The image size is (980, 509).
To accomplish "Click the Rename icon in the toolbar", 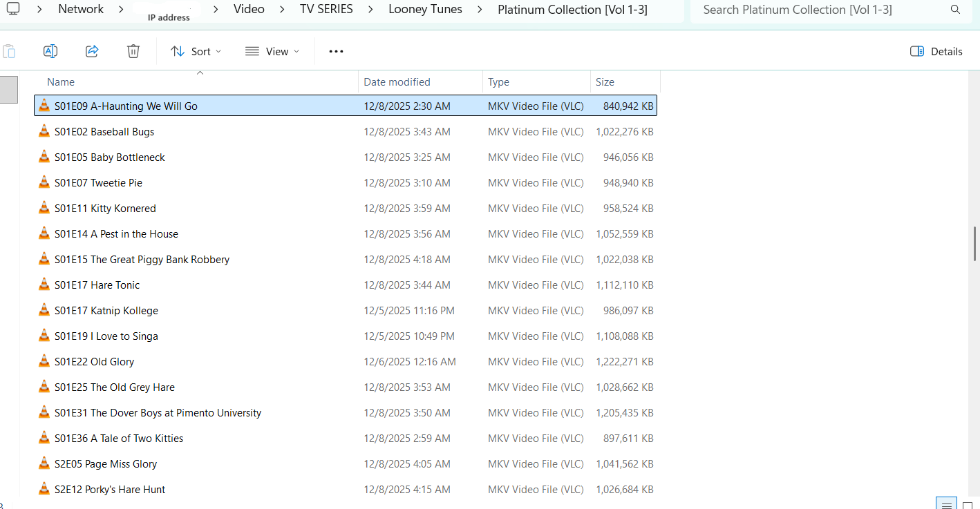I will [x=50, y=51].
